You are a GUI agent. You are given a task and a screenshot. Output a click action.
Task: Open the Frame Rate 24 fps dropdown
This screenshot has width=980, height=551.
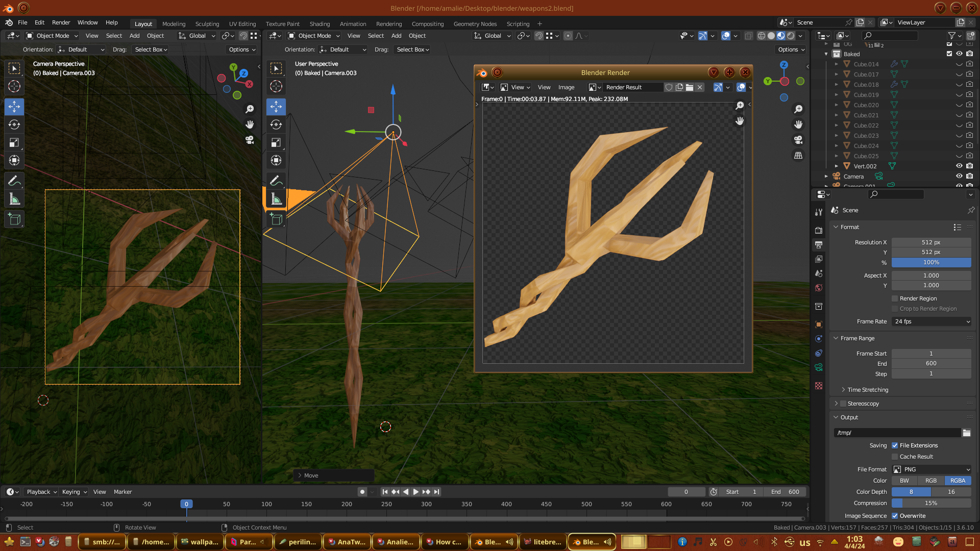[931, 321]
